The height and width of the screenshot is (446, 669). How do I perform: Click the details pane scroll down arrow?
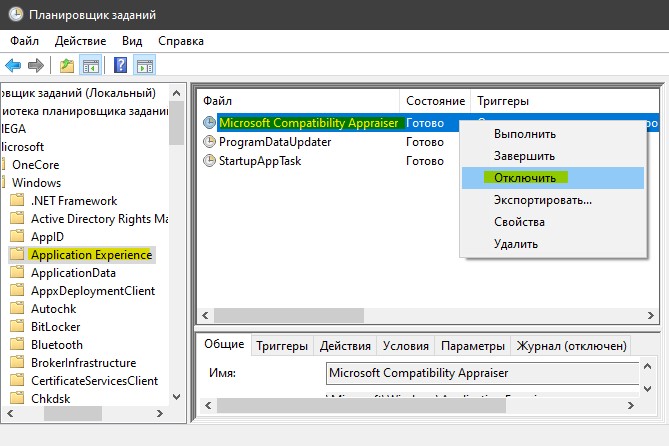[x=647, y=388]
